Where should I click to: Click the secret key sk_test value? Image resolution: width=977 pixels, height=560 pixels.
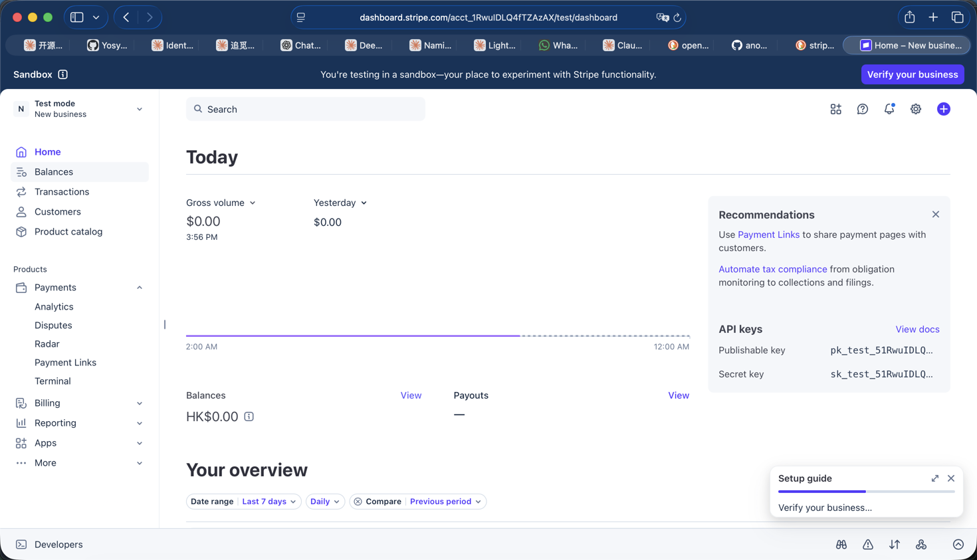pos(882,375)
